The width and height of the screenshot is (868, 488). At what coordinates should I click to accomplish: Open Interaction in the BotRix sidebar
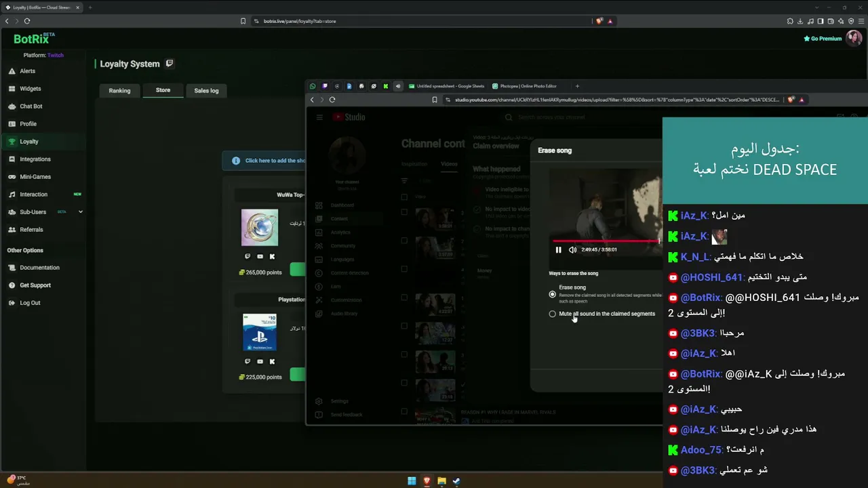coord(33,195)
